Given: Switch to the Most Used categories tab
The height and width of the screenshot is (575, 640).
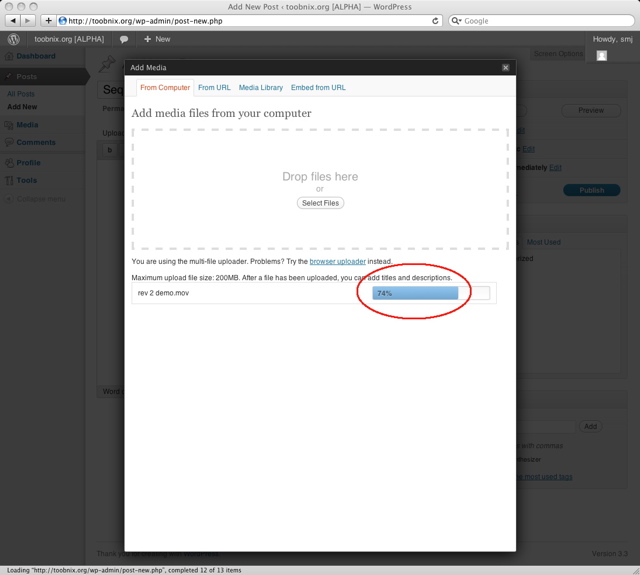Looking at the screenshot, I should click(x=543, y=242).
